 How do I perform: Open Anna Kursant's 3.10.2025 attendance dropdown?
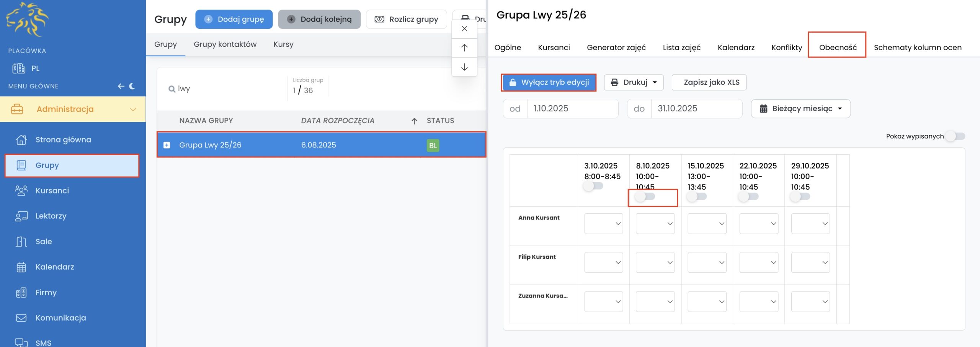tap(603, 224)
